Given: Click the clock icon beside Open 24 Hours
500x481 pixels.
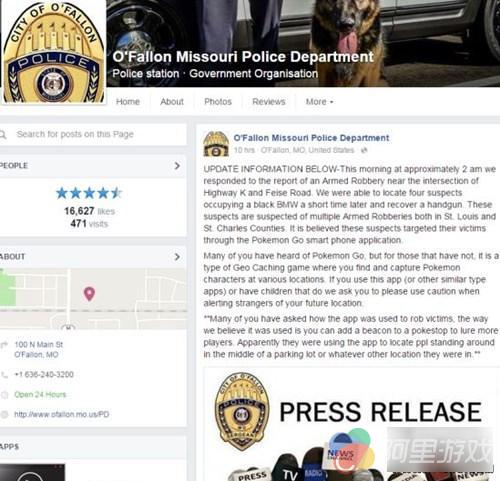Looking at the screenshot, I should pos(5,395).
